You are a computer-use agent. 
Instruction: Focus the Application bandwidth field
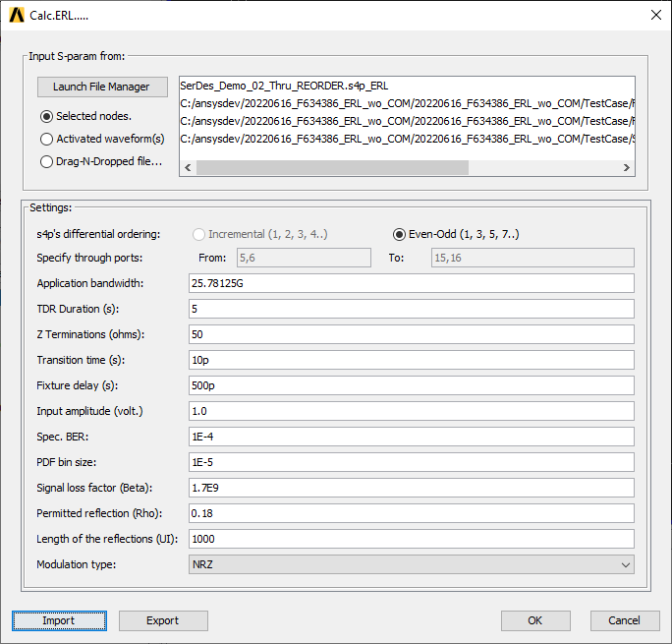412,283
